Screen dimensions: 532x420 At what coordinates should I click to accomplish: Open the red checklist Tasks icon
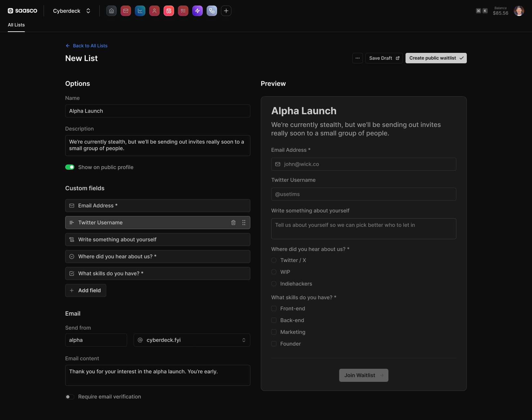pyautogui.click(x=183, y=11)
